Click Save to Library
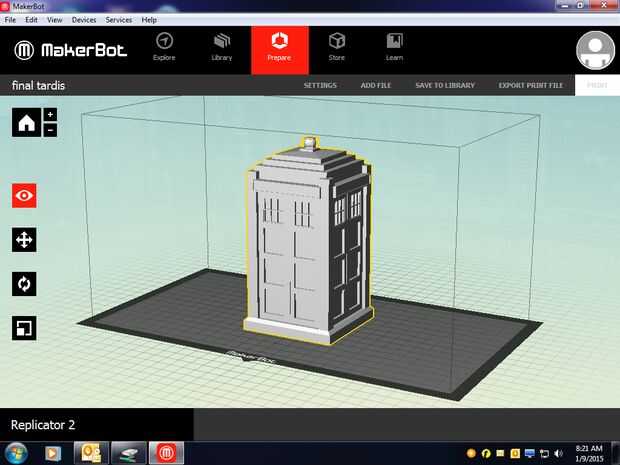Image resolution: width=620 pixels, height=465 pixels. [x=445, y=85]
